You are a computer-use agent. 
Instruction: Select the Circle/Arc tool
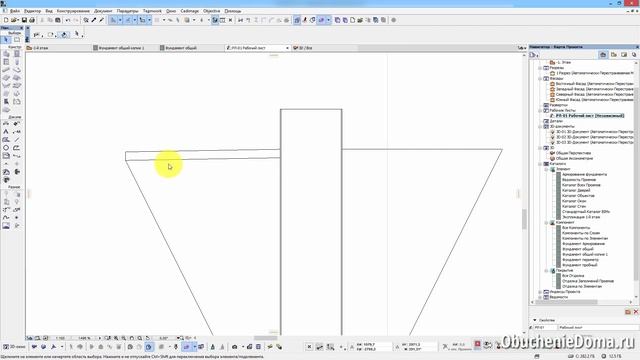(6, 148)
